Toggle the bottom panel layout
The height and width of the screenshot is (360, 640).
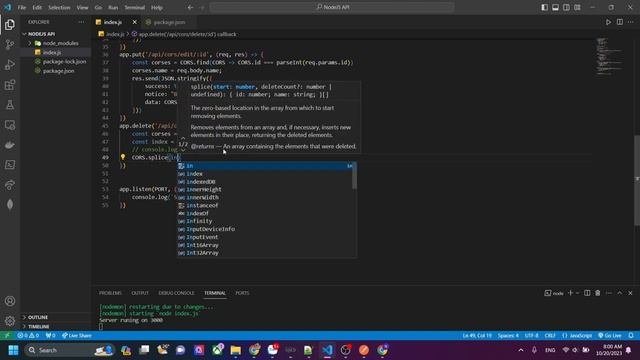click(556, 7)
